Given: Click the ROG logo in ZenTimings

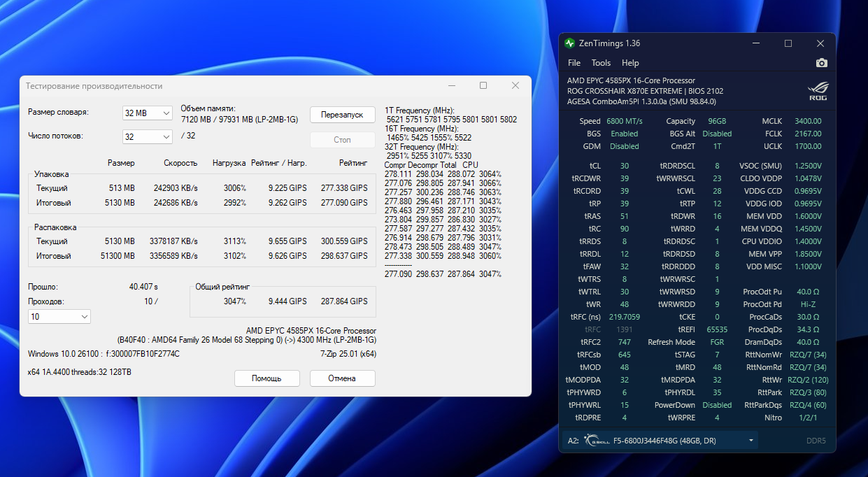Looking at the screenshot, I should (x=818, y=90).
